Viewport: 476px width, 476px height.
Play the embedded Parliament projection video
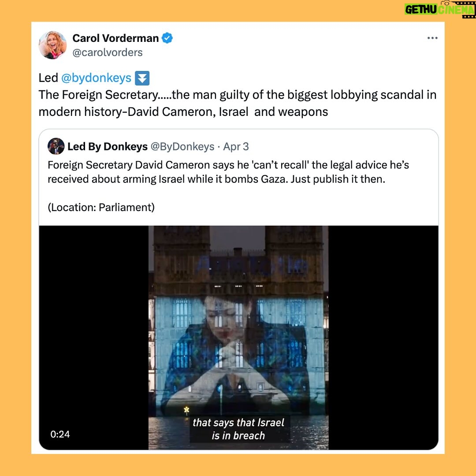tap(238, 338)
